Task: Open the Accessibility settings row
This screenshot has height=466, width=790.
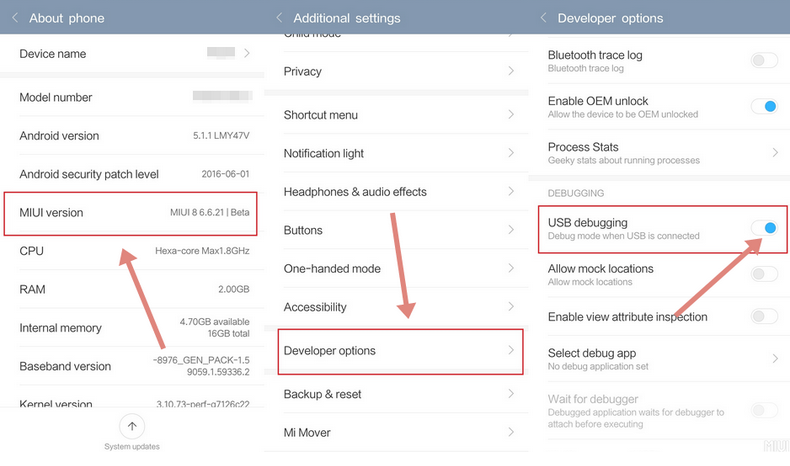Action: pos(395,307)
